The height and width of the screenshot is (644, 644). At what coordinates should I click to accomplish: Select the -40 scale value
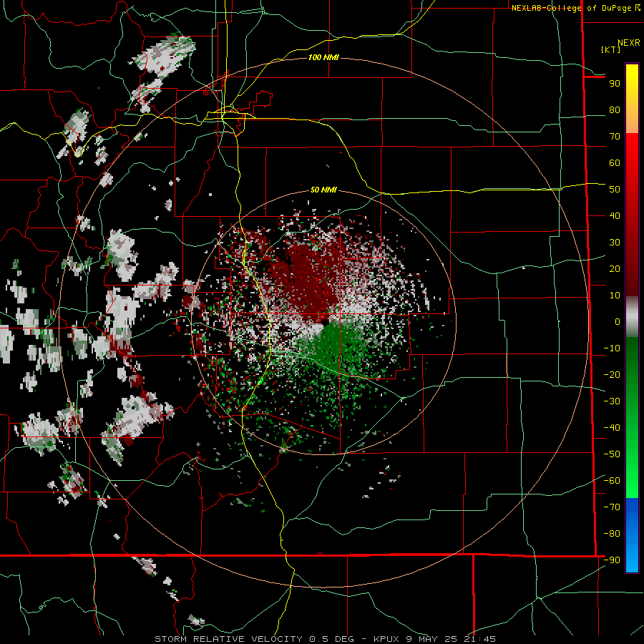tap(612, 428)
